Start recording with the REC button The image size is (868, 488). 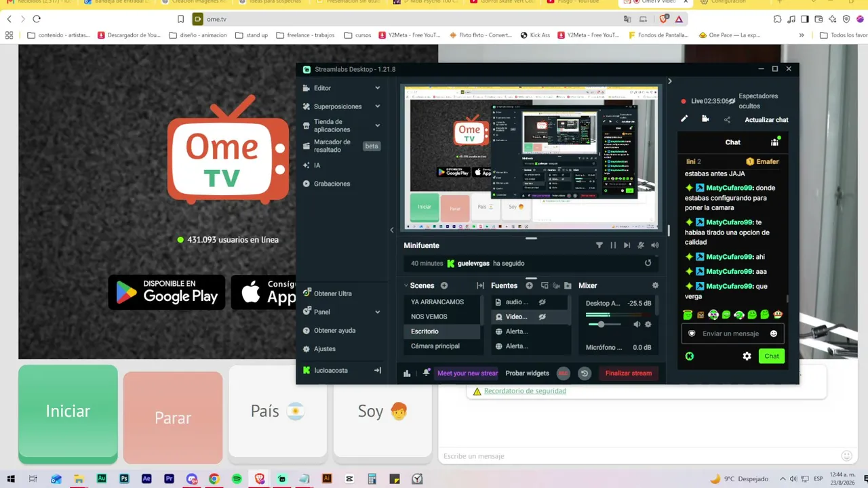[564, 373]
